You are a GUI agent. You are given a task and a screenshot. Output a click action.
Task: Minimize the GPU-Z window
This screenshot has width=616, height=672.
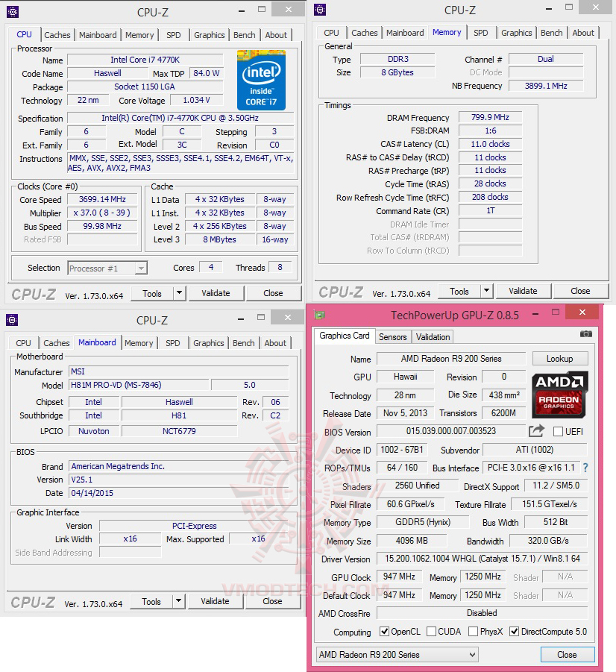[535, 314]
